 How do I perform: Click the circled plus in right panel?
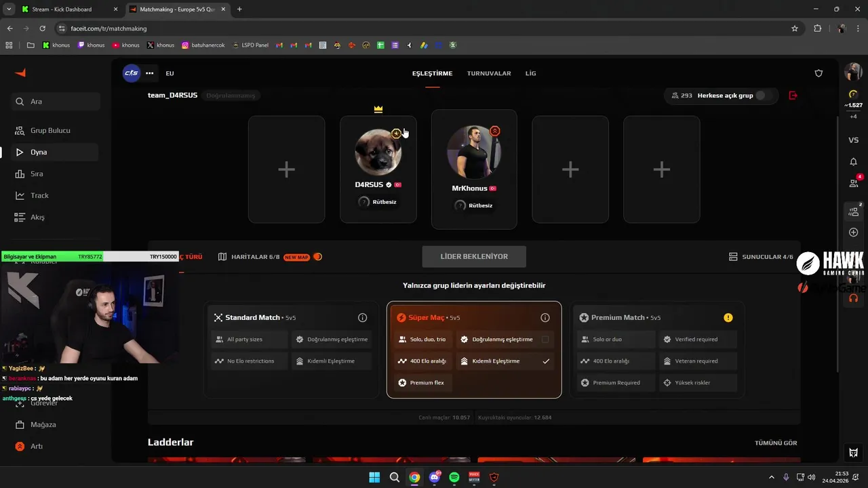[854, 232]
